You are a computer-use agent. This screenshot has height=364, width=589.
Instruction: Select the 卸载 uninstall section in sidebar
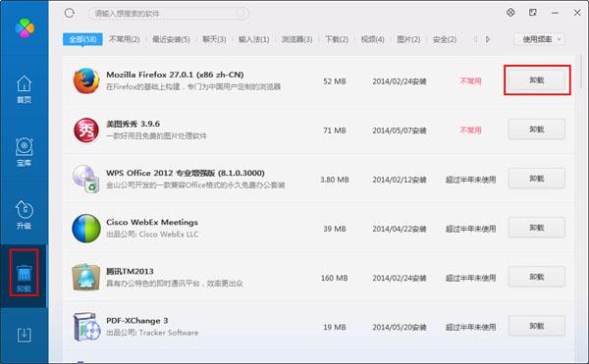point(24,278)
